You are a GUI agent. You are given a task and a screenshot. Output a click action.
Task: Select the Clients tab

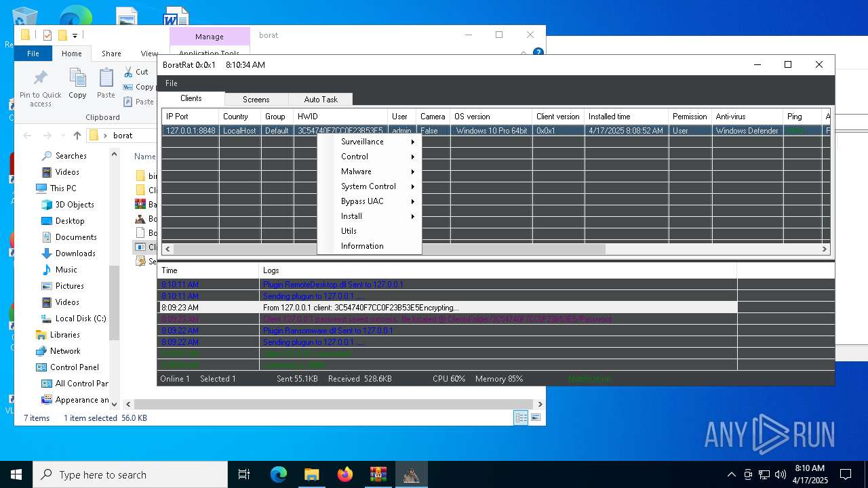click(x=191, y=98)
